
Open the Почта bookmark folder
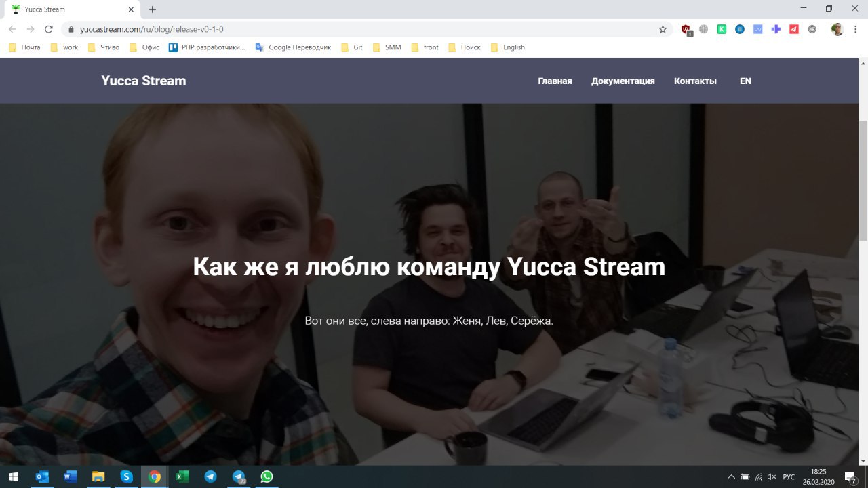24,47
